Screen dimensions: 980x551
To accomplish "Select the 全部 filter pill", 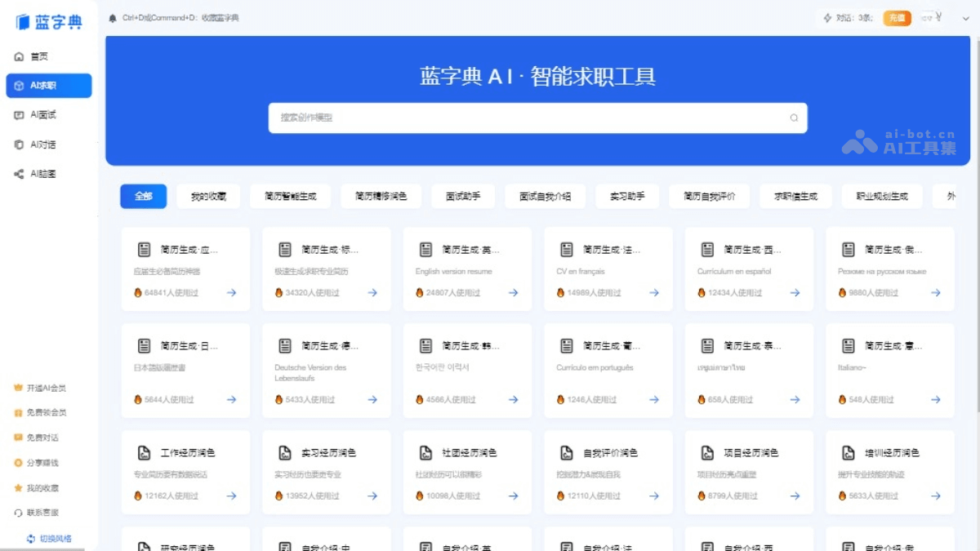I will (143, 196).
